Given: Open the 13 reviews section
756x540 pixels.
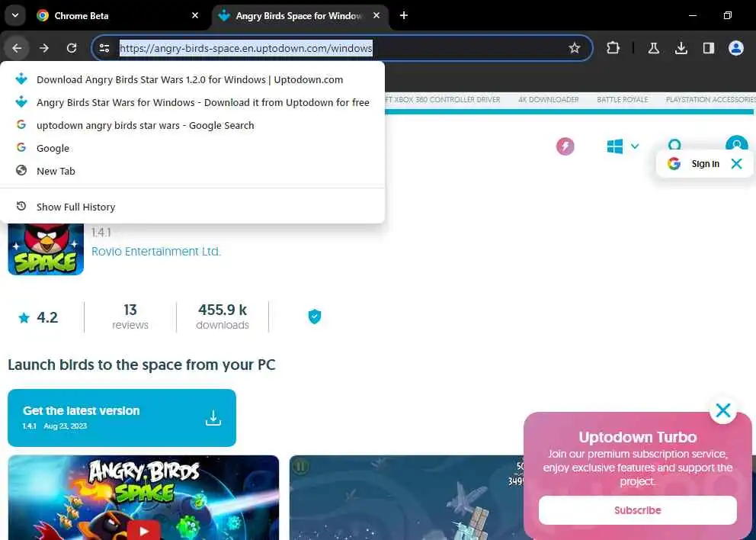Looking at the screenshot, I should click(x=130, y=317).
